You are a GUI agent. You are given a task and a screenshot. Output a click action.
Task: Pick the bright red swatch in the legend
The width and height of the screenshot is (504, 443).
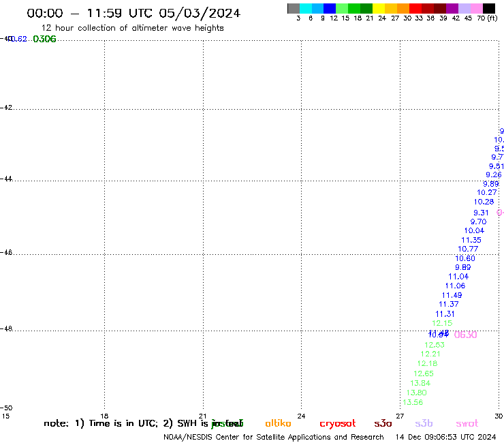[x=415, y=8]
